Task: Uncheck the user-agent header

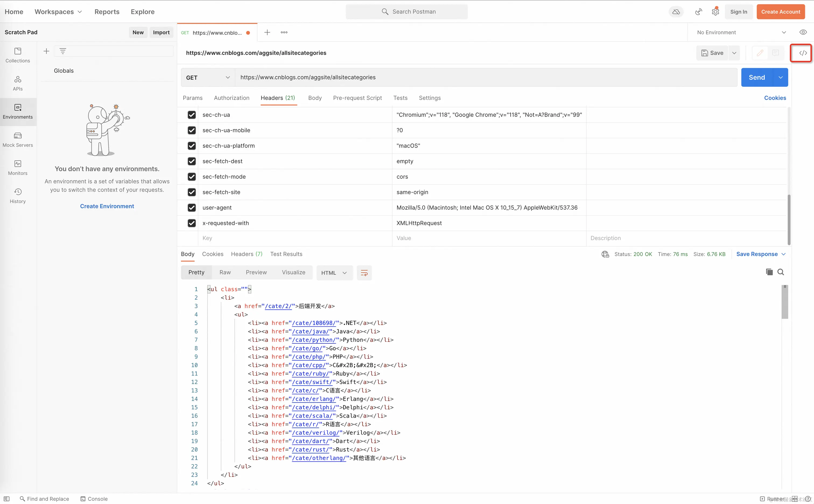Action: point(191,207)
